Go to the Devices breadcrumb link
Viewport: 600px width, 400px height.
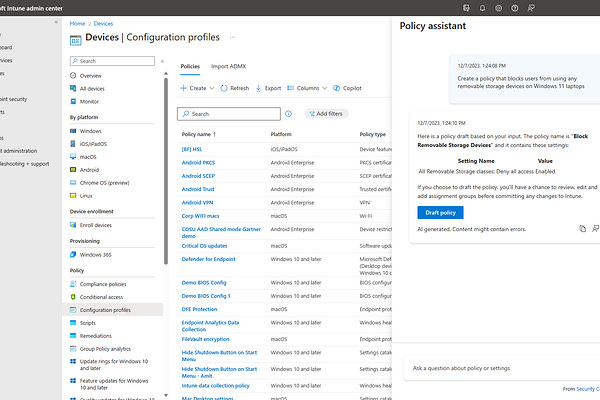103,23
